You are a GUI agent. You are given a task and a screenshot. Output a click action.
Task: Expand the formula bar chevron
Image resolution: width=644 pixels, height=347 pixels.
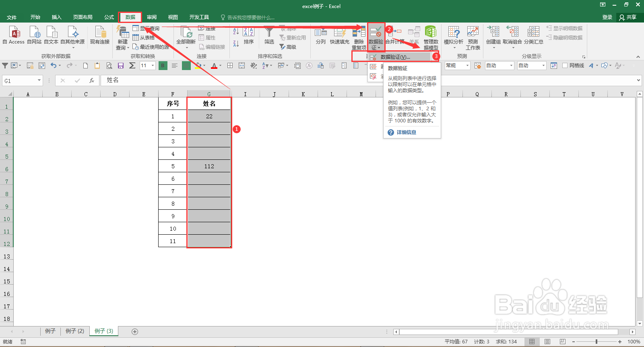(x=639, y=81)
